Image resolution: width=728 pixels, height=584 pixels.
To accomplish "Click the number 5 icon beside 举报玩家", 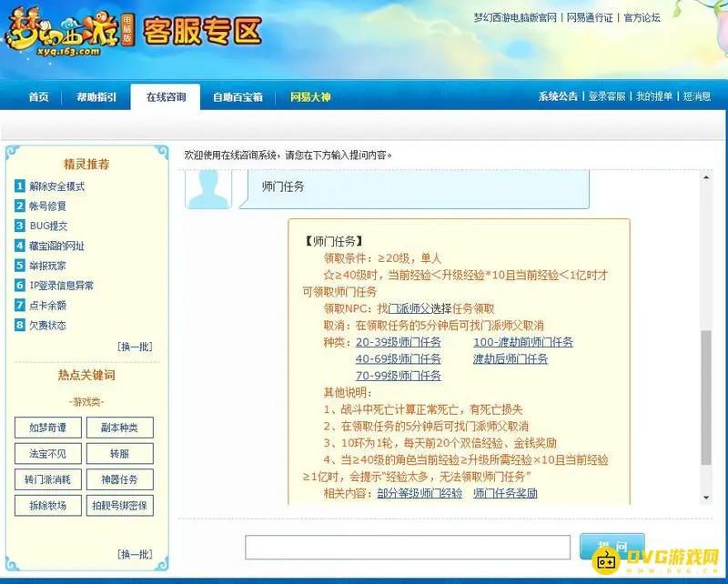I will coord(19,266).
